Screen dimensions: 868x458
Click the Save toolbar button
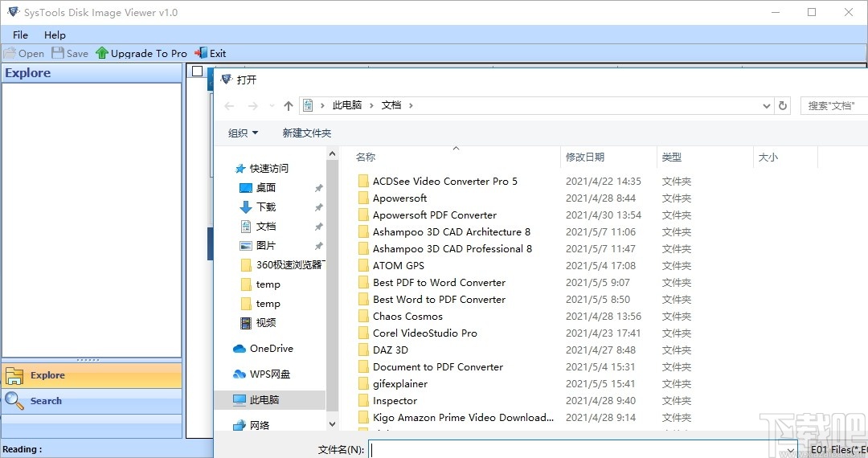coord(70,54)
